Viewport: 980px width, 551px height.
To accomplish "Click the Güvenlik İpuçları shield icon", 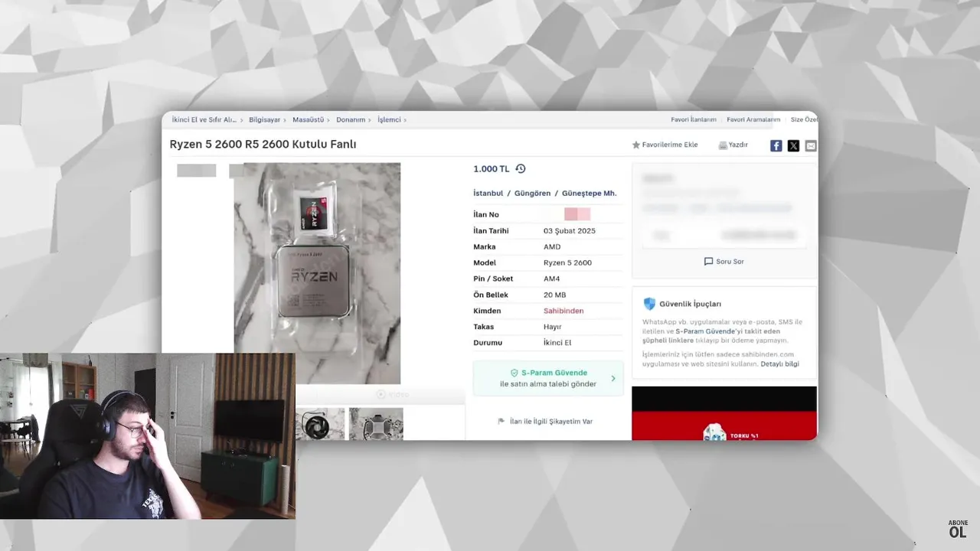I will [x=649, y=304].
